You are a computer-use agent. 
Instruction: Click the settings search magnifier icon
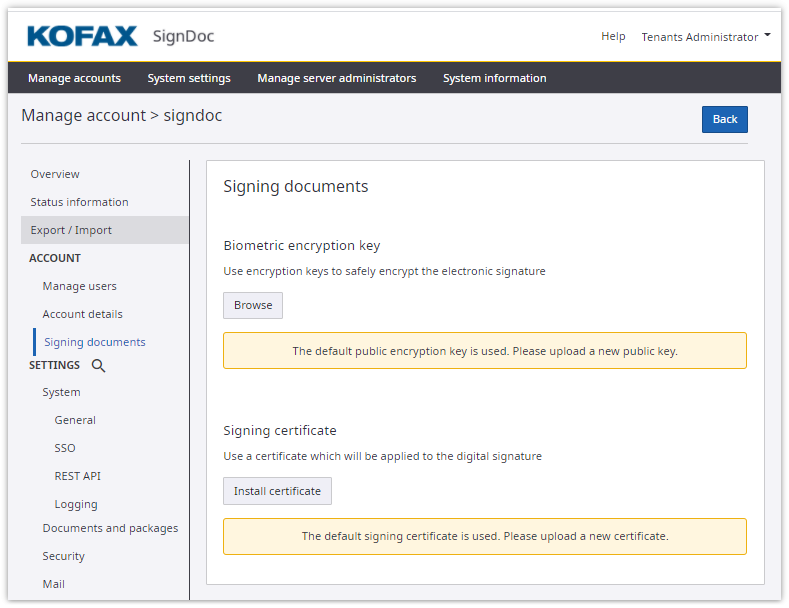98,366
